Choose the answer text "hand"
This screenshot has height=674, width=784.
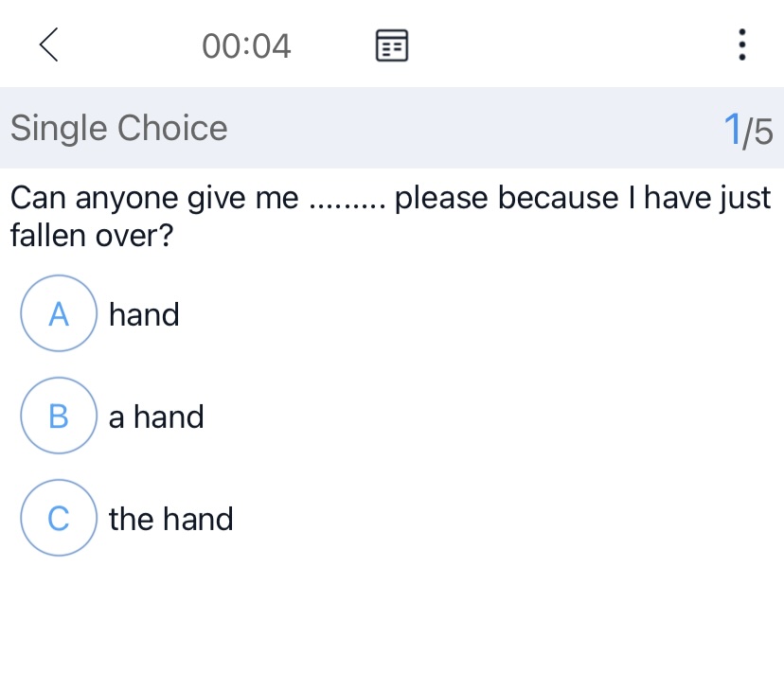(144, 314)
